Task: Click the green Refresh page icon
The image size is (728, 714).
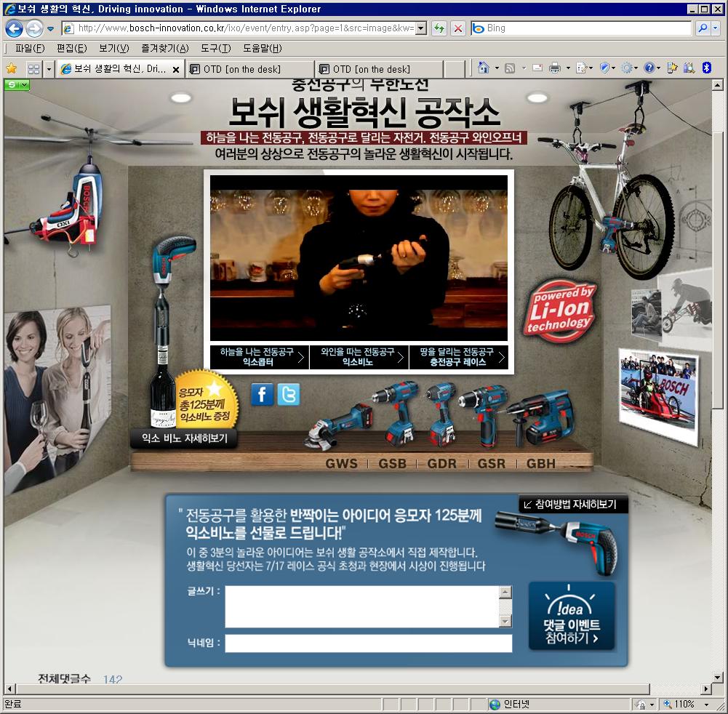Action: tap(439, 28)
